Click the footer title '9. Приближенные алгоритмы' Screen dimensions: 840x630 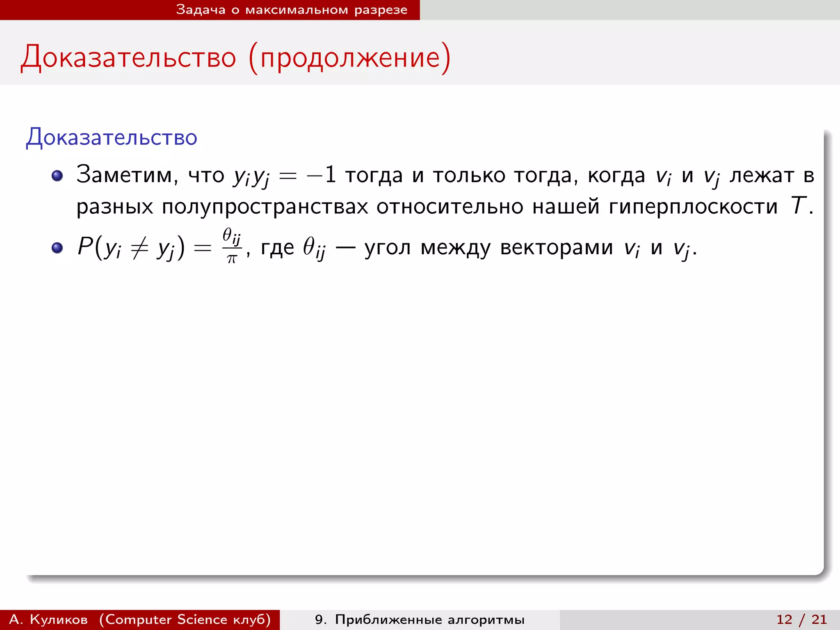[x=420, y=619]
